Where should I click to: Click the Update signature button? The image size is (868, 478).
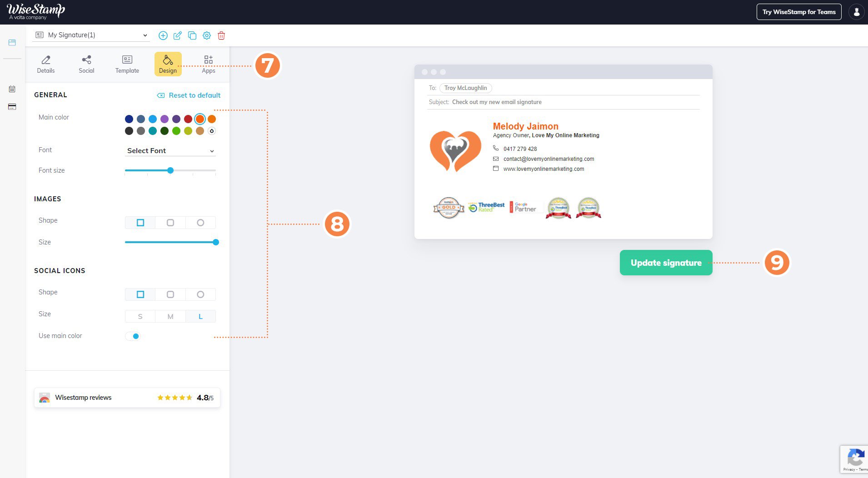pos(666,263)
